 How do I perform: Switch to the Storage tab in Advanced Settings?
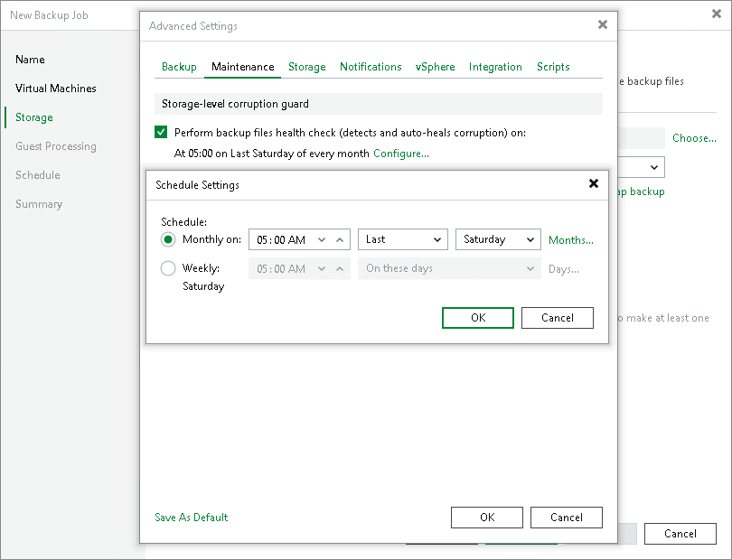[307, 67]
